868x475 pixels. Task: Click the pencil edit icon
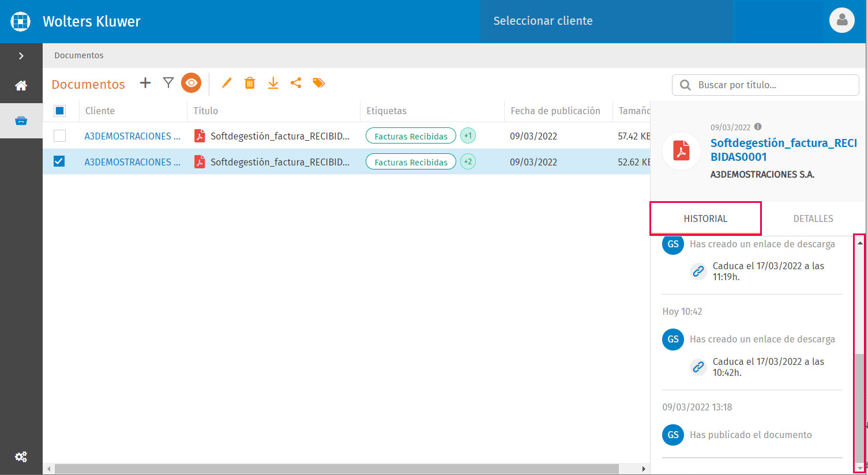tap(227, 83)
